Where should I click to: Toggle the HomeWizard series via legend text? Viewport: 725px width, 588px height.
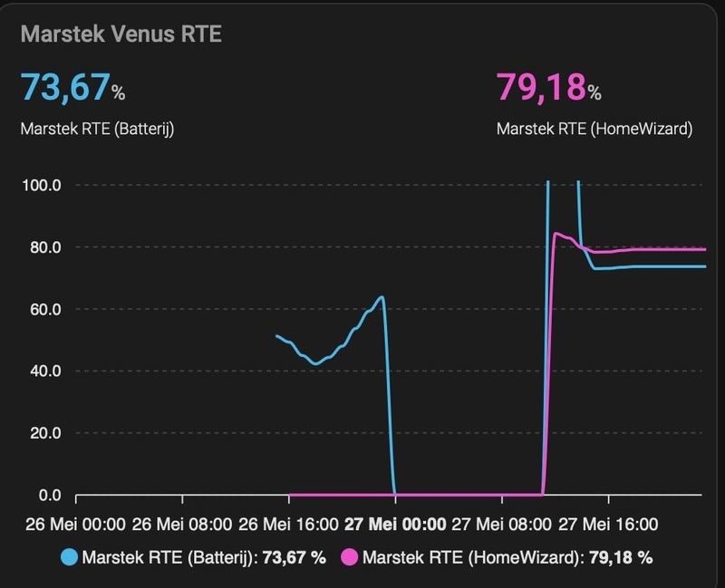507,557
